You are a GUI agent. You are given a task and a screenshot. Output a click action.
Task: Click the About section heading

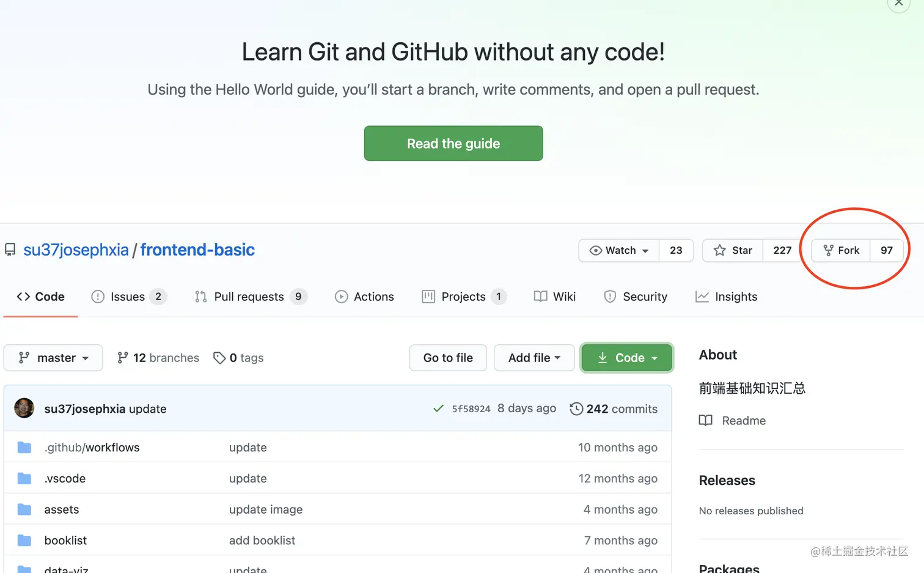tap(718, 355)
